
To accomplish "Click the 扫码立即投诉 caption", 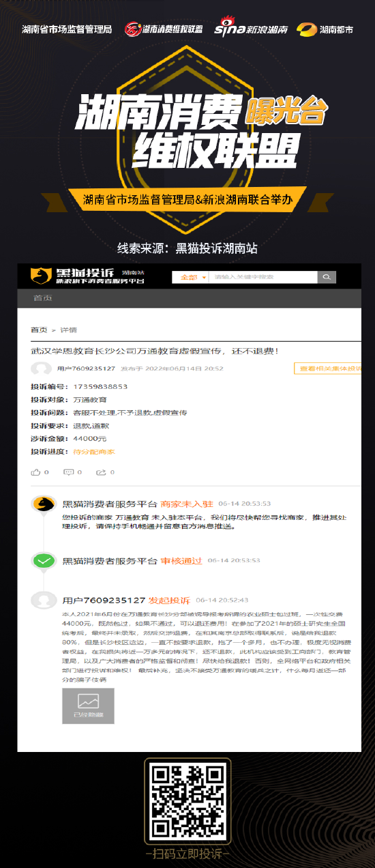I will click(187, 854).
